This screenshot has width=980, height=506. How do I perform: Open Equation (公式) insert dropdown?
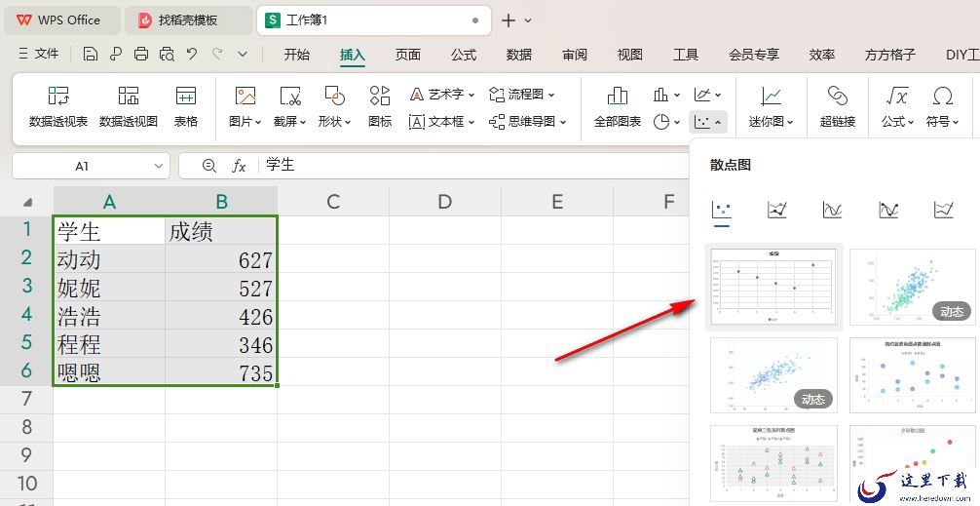(x=897, y=107)
